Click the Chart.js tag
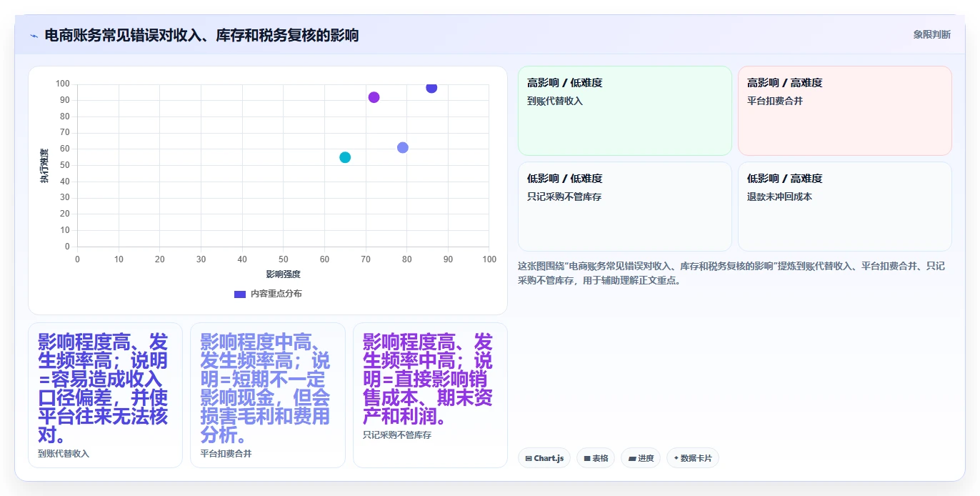 [x=544, y=458]
